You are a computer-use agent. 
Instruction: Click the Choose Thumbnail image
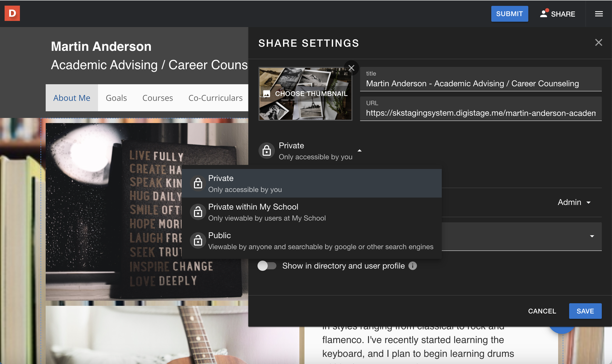[305, 94]
